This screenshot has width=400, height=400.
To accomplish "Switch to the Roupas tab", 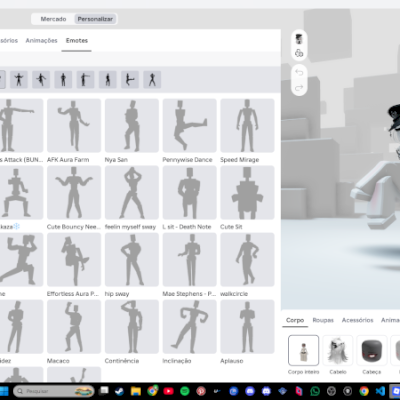I will pos(323,320).
